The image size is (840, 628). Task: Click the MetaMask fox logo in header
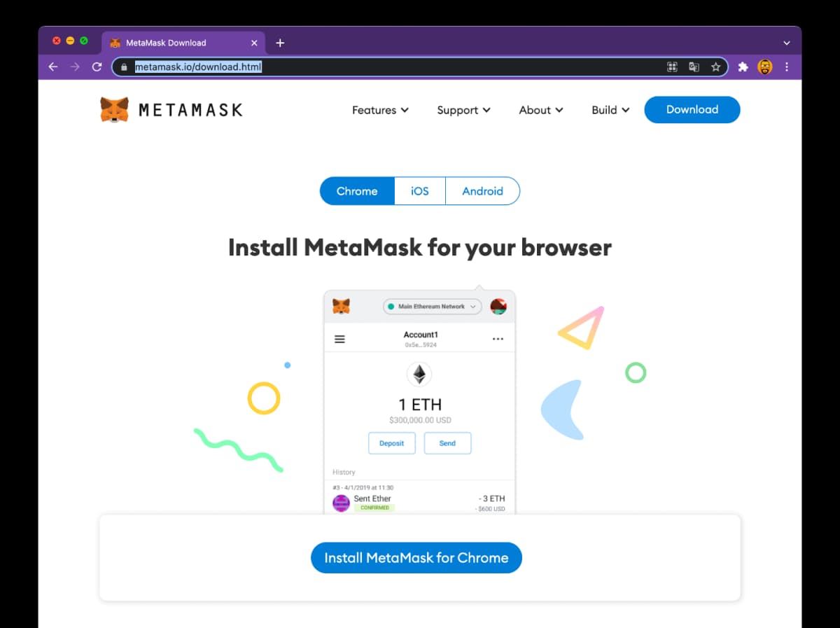point(115,110)
